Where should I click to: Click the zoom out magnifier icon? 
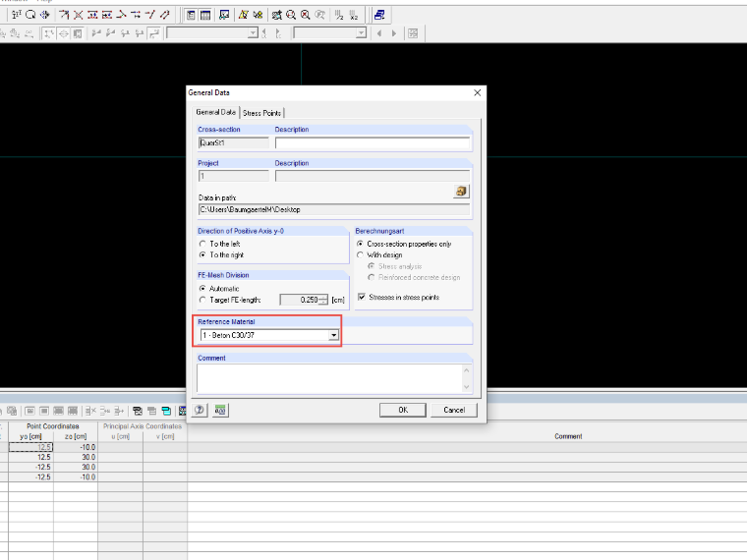[x=291, y=15]
